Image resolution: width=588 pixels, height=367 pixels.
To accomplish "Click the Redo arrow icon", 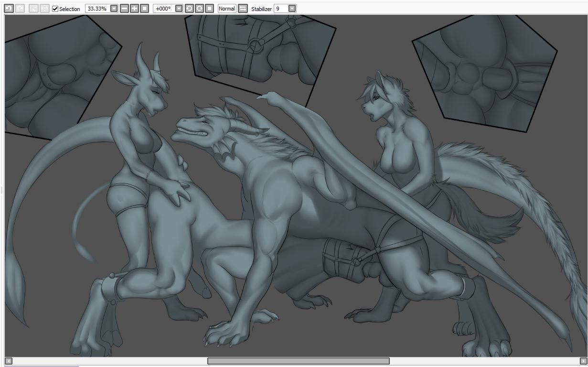I will tap(20, 9).
